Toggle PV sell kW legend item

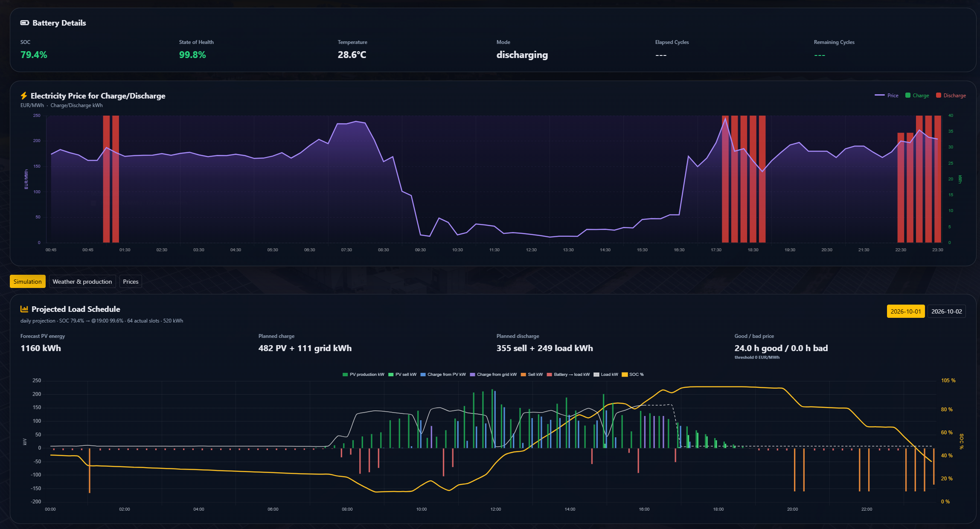[402, 375]
